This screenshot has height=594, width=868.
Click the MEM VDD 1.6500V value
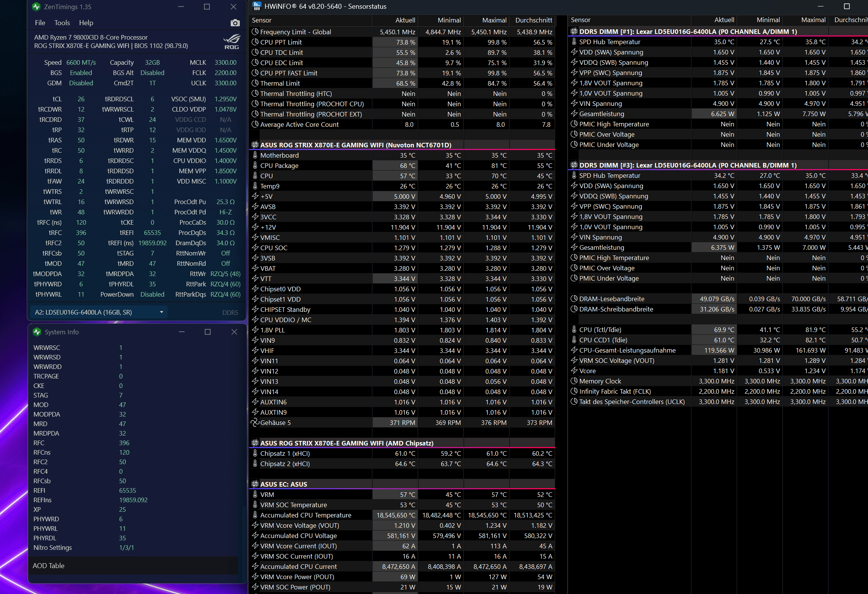pyautogui.click(x=225, y=140)
